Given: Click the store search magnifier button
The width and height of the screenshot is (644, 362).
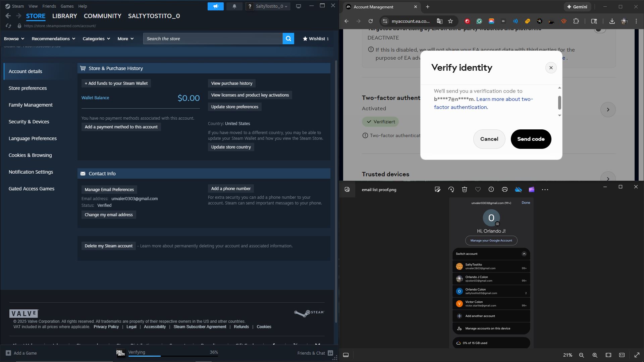Looking at the screenshot, I should point(288,39).
